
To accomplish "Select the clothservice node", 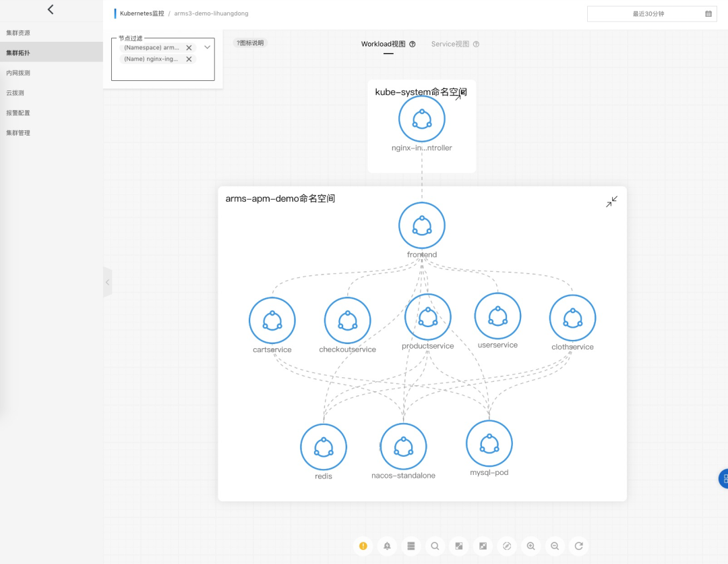I will (x=572, y=318).
